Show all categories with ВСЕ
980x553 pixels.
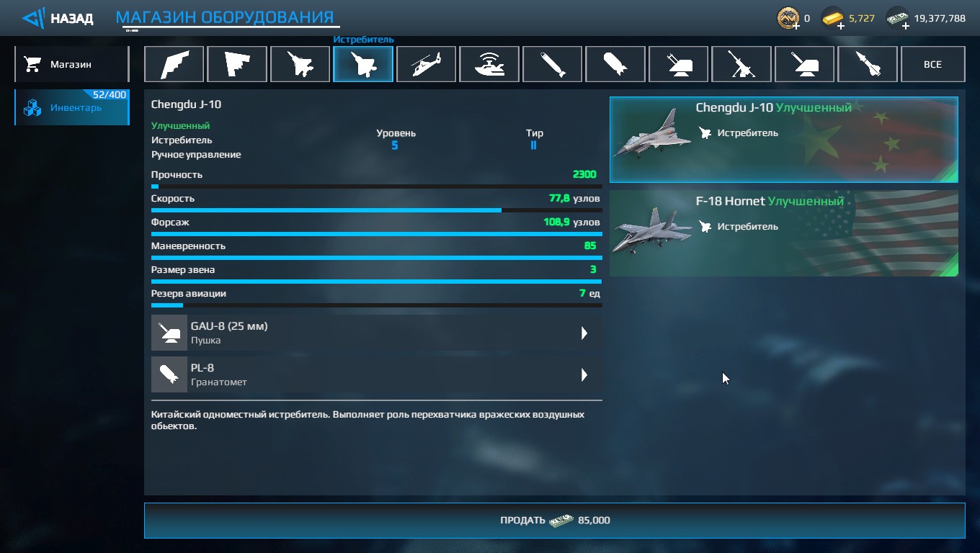click(932, 64)
